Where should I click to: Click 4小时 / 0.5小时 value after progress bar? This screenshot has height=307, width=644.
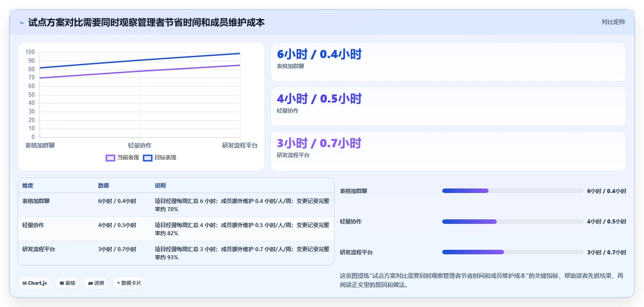tap(607, 222)
